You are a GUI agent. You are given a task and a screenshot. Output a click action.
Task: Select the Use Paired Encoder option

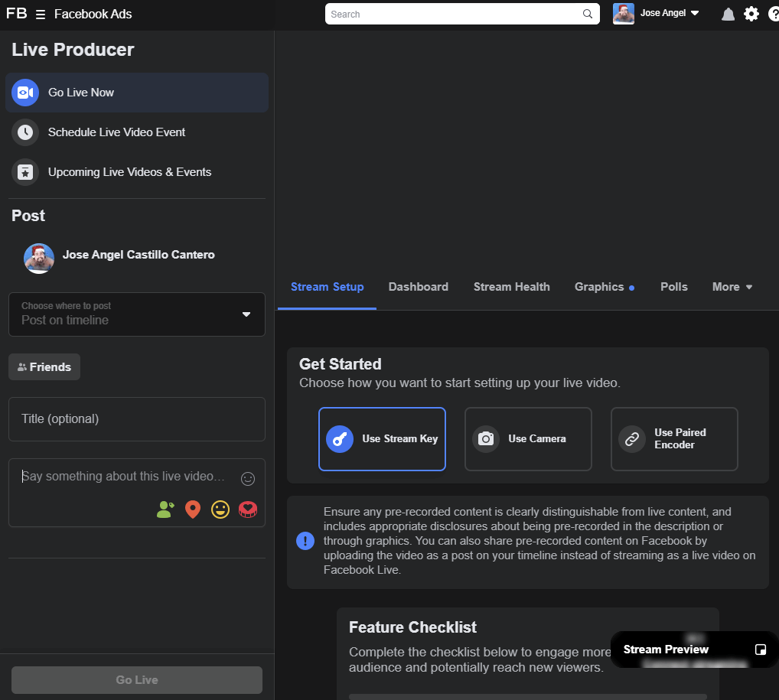click(x=674, y=439)
